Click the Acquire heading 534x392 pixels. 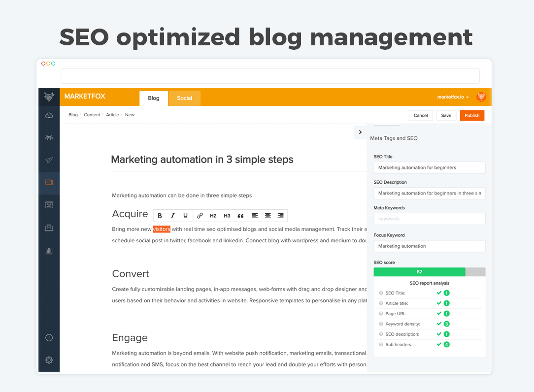coord(130,214)
